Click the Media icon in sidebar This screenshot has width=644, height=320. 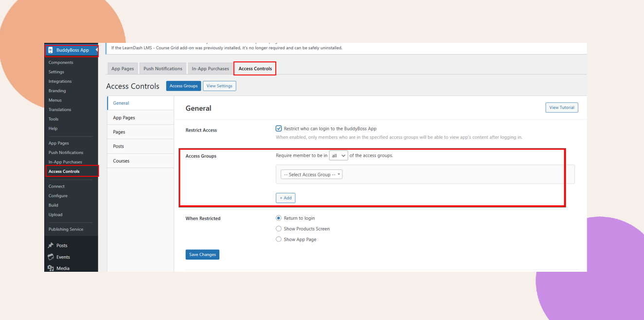(x=51, y=268)
